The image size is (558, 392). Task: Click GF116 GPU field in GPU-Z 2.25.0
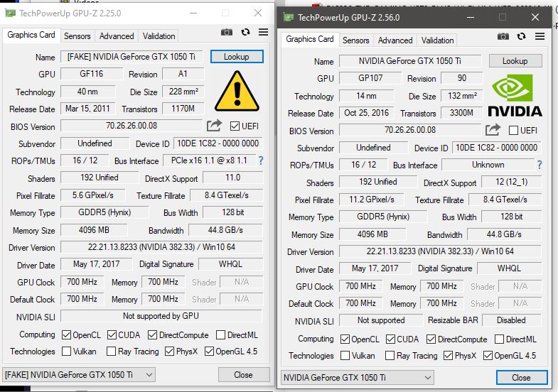pos(92,74)
